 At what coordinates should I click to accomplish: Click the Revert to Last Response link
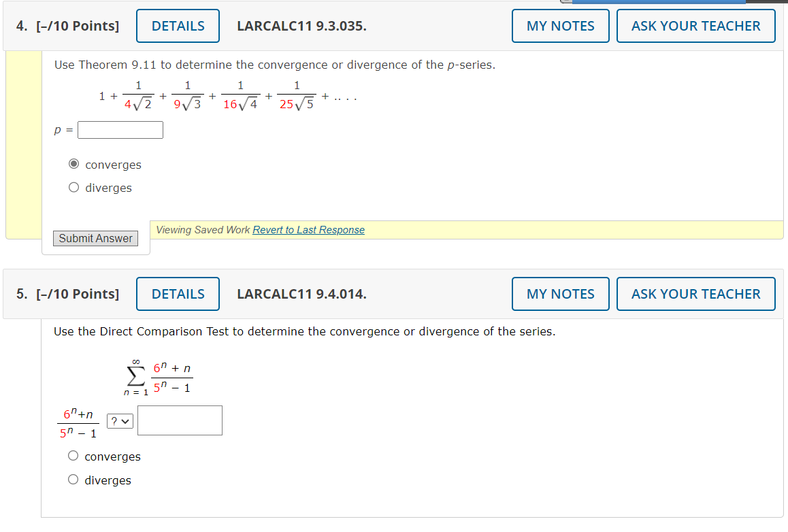click(x=308, y=229)
